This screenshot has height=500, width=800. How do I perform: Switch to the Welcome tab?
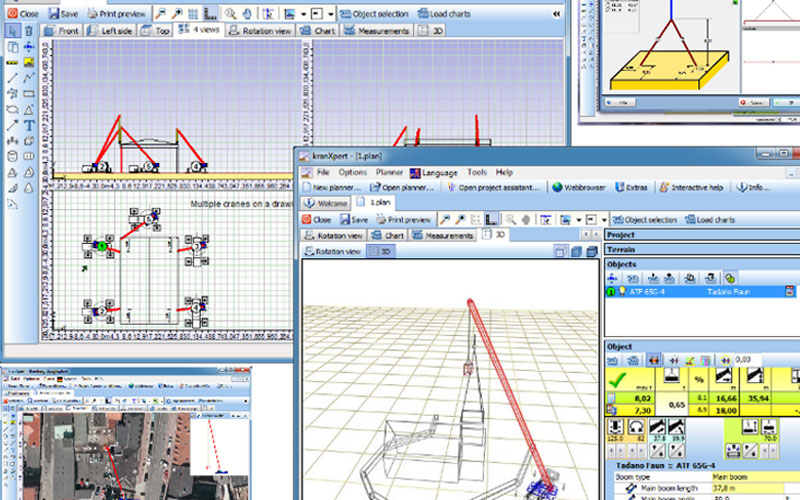tap(326, 203)
